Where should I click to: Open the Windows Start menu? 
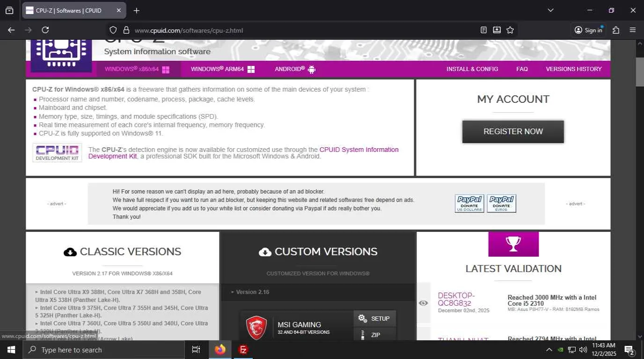pos(11,350)
